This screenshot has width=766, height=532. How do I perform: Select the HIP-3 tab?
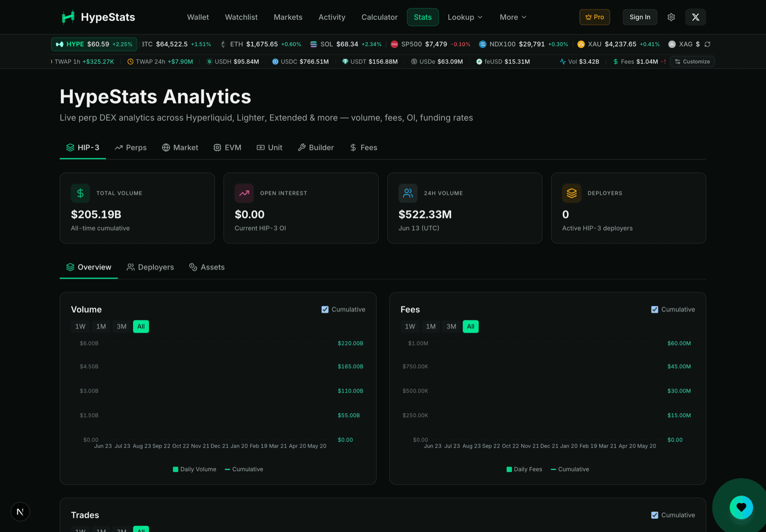click(x=83, y=147)
